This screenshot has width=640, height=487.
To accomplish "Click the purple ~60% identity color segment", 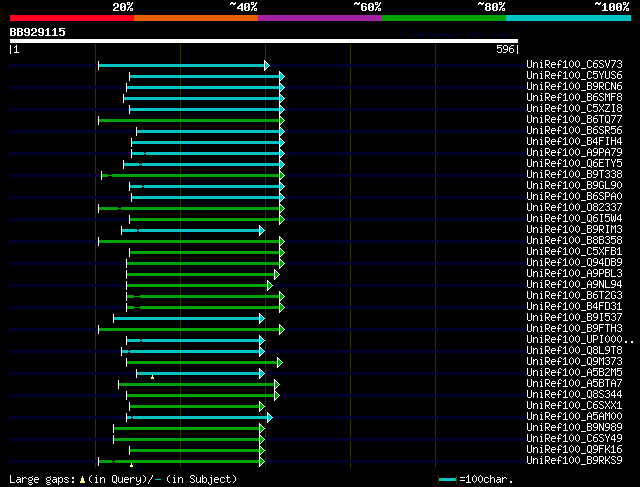I will (320, 18).
